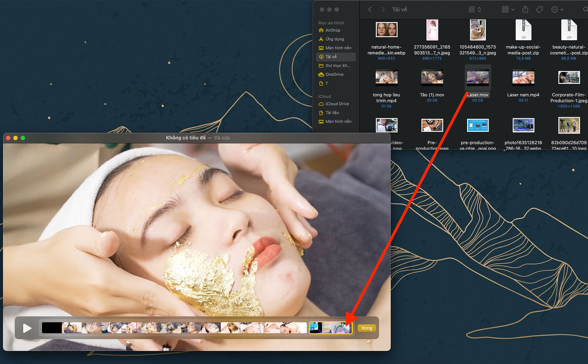588x364 pixels.
Task: Click the Tags icon in Finder toolbar
Action: pos(539,9)
